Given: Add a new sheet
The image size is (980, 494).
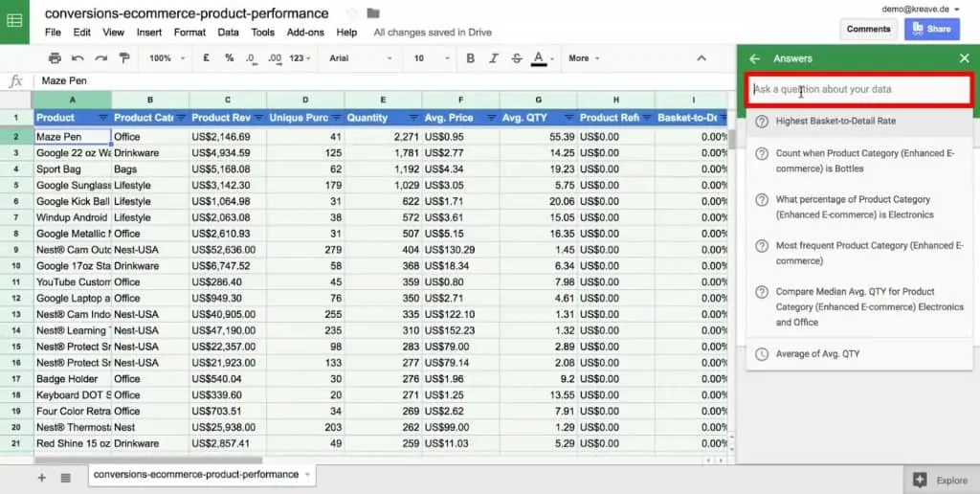Looking at the screenshot, I should pos(42,477).
